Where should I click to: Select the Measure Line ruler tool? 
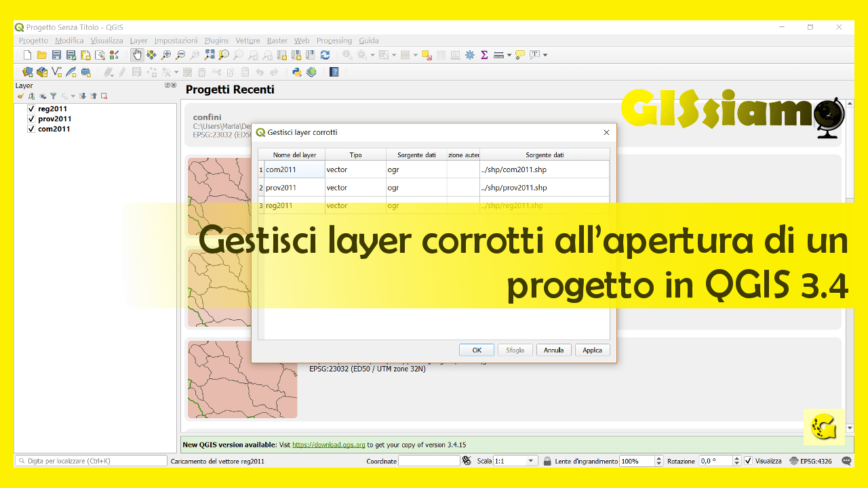point(498,55)
